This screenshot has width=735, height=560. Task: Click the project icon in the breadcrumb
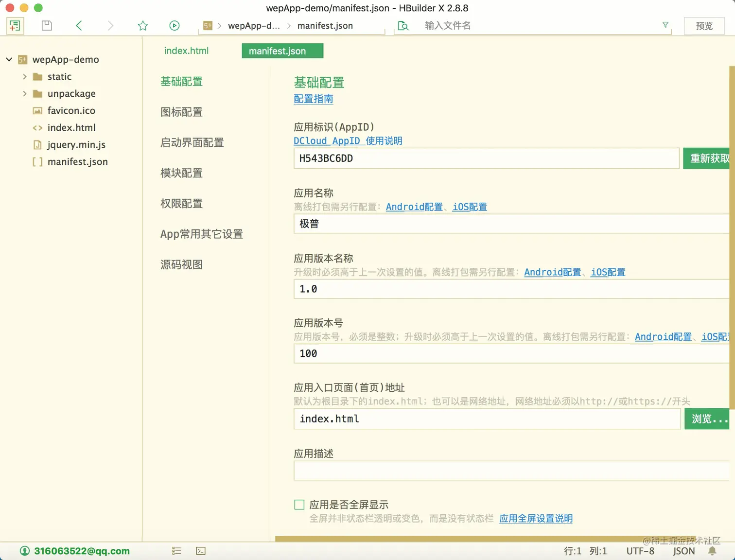(208, 26)
